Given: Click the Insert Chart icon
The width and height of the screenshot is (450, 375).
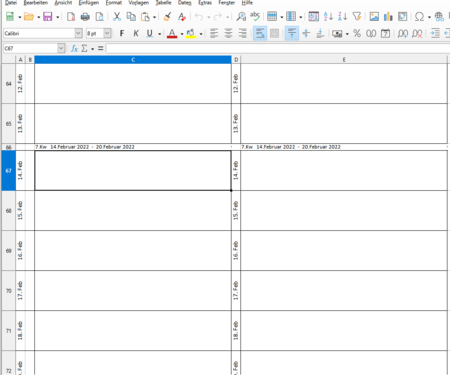Looking at the screenshot, I should 388,16.
